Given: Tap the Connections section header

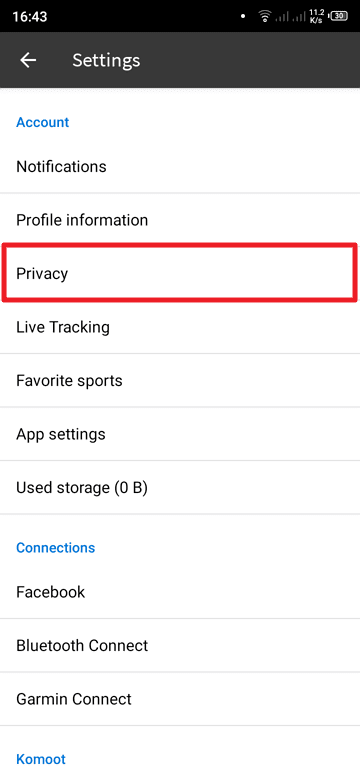Looking at the screenshot, I should point(55,548).
